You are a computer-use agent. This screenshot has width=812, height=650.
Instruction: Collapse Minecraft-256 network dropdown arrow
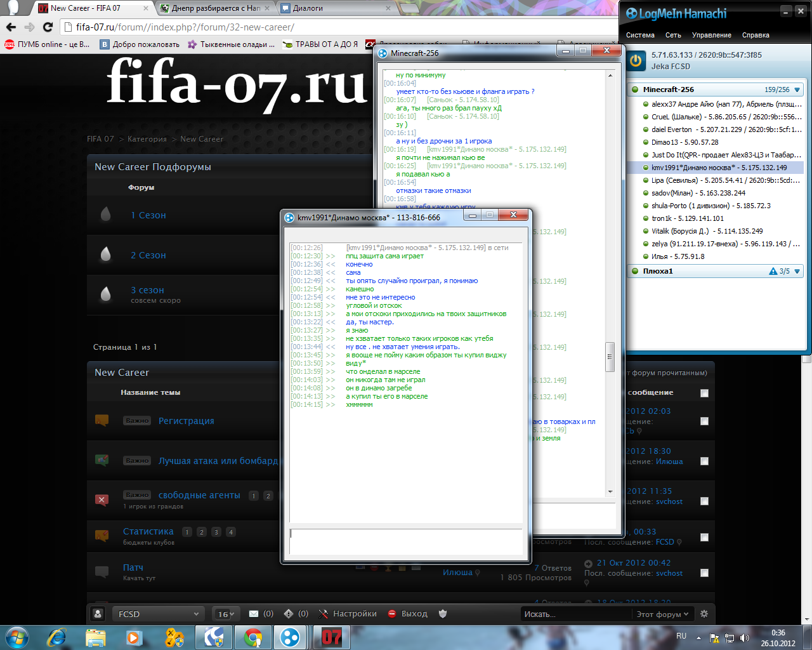point(797,90)
